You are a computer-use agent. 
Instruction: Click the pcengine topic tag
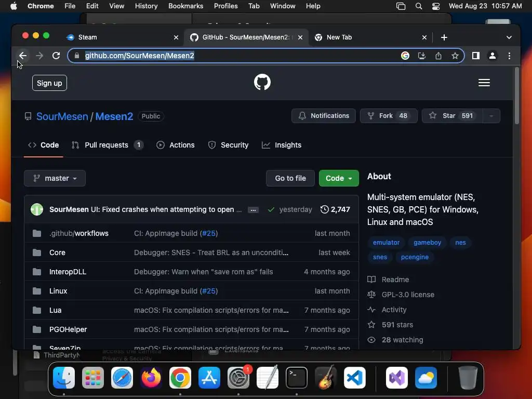(415, 257)
